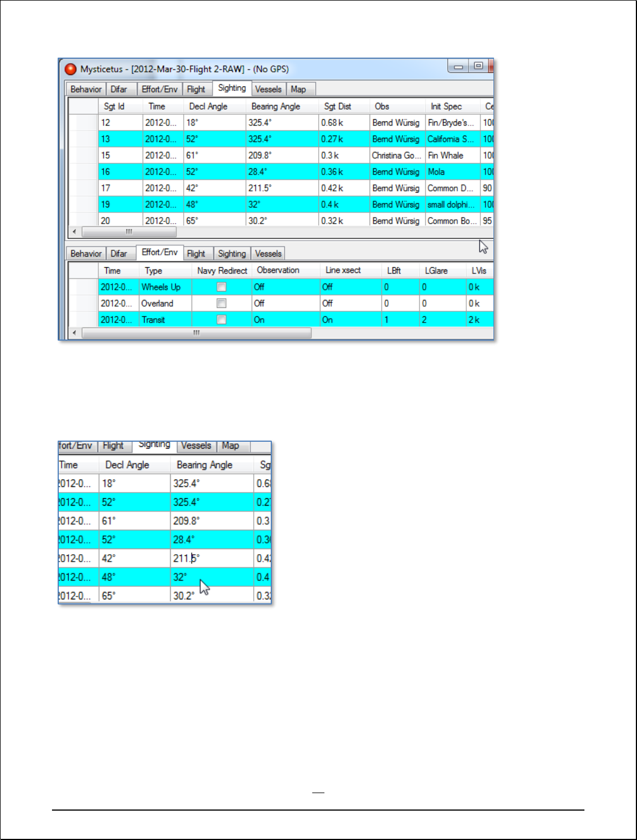
Task: Sort by LGlare column header
Action: [443, 271]
